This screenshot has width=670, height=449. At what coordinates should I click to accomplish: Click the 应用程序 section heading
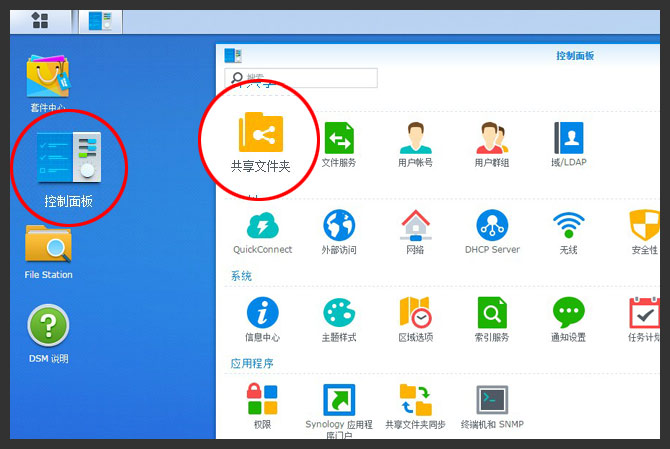tap(252, 364)
